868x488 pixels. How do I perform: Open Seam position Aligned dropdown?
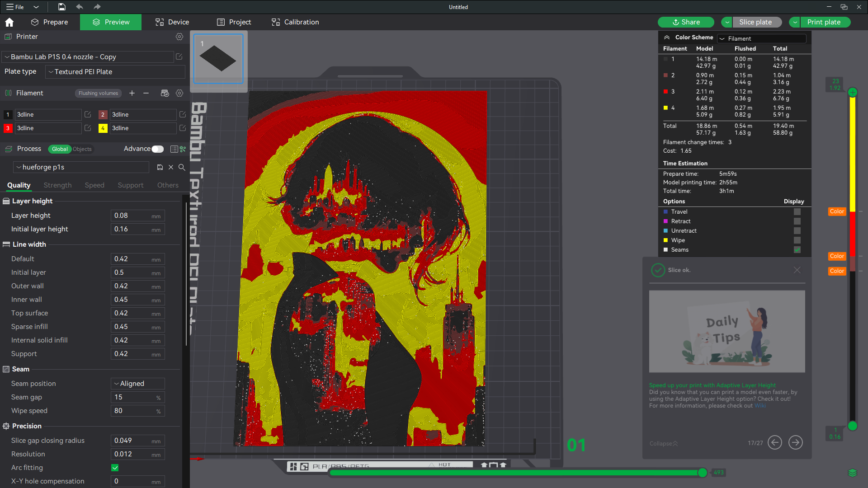(x=138, y=384)
